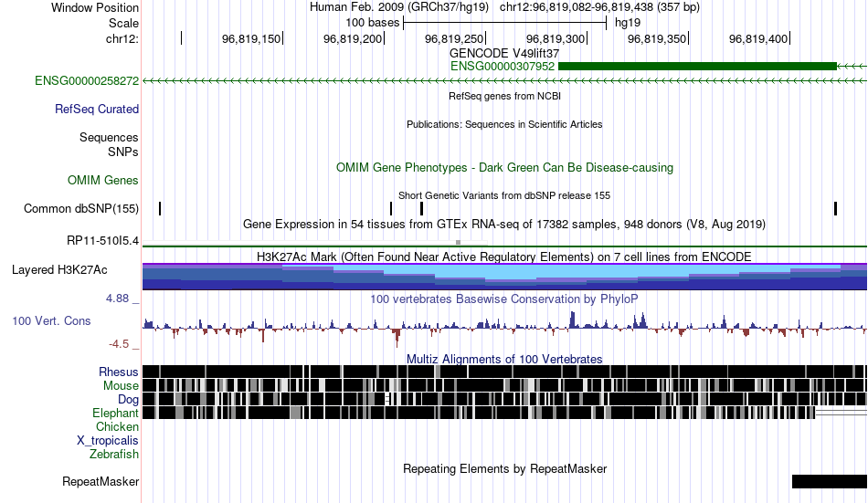
Task: Click the -4.5 PhyloP lower limit value
Action: coord(119,343)
